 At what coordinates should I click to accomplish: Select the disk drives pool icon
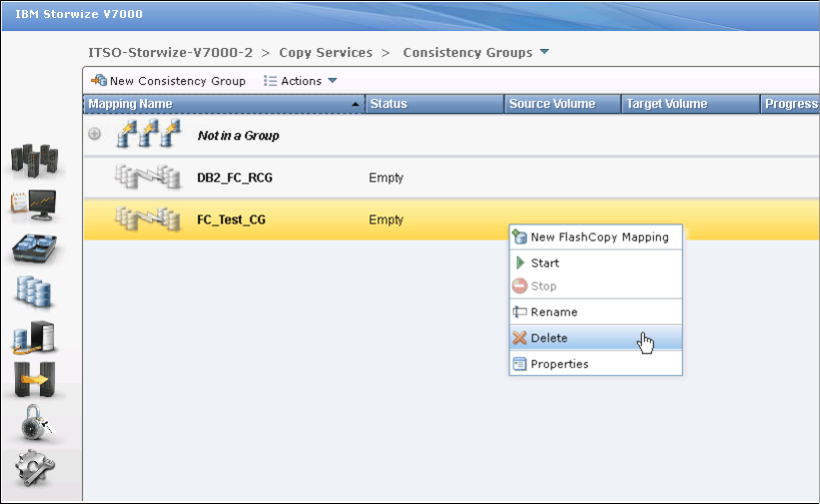(x=32, y=249)
